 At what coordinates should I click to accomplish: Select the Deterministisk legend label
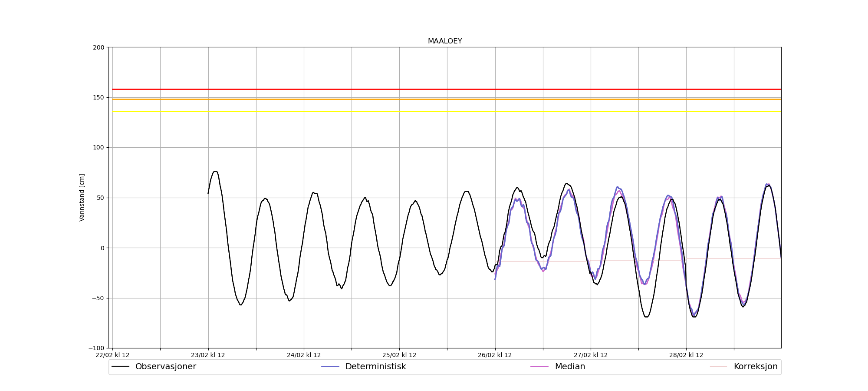point(375,367)
